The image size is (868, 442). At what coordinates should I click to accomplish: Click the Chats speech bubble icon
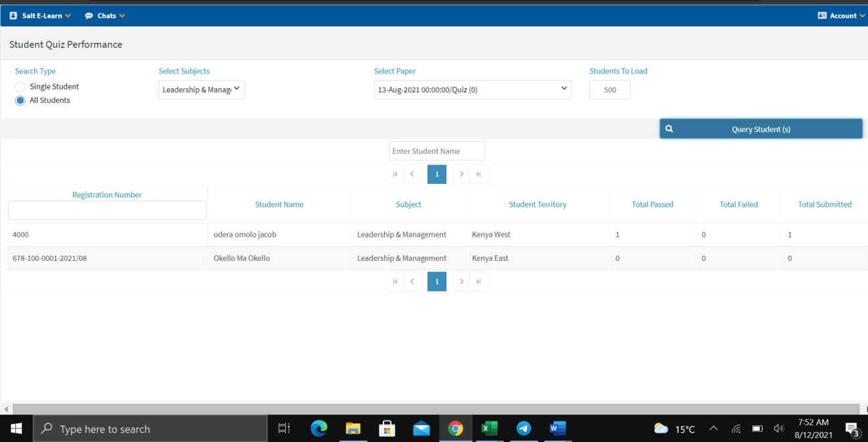click(88, 15)
